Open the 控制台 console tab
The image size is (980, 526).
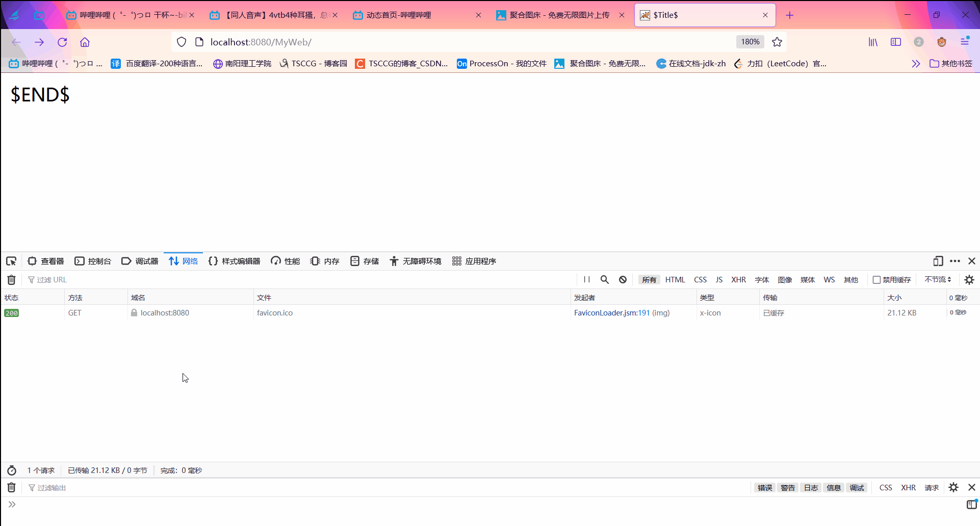(93, 261)
